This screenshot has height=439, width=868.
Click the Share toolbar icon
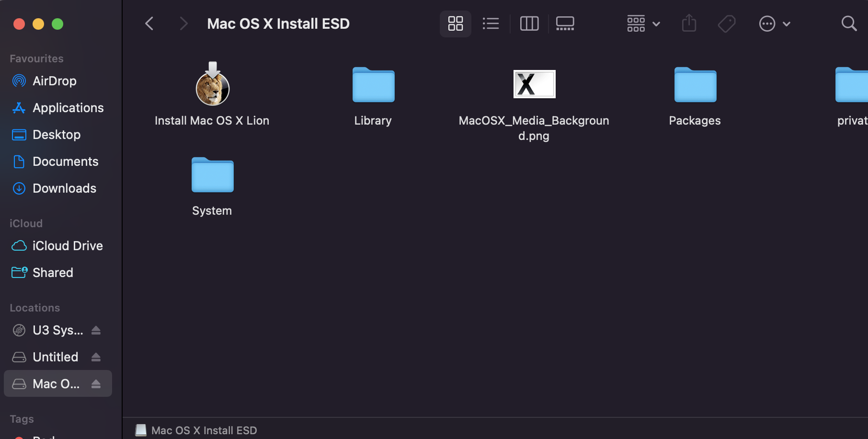coord(689,23)
